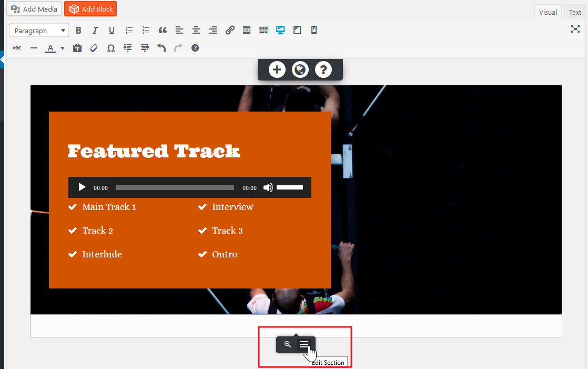Open the special character omega icon
The image size is (588, 369).
pos(110,48)
